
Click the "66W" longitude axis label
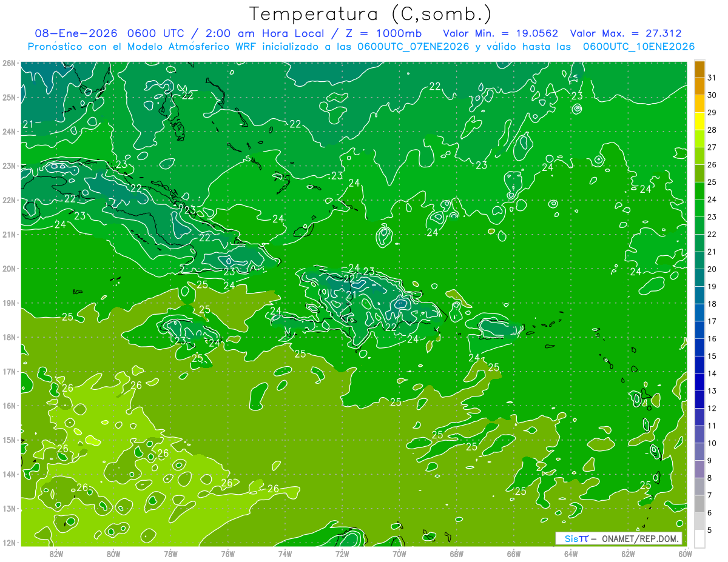coord(514,554)
